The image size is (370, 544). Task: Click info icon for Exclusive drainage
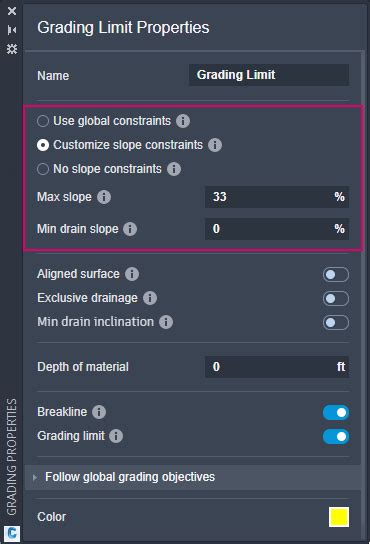pos(150,298)
